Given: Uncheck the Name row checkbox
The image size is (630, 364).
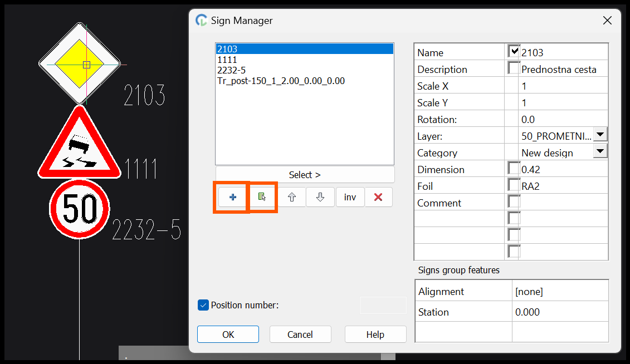Looking at the screenshot, I should click(x=514, y=52).
